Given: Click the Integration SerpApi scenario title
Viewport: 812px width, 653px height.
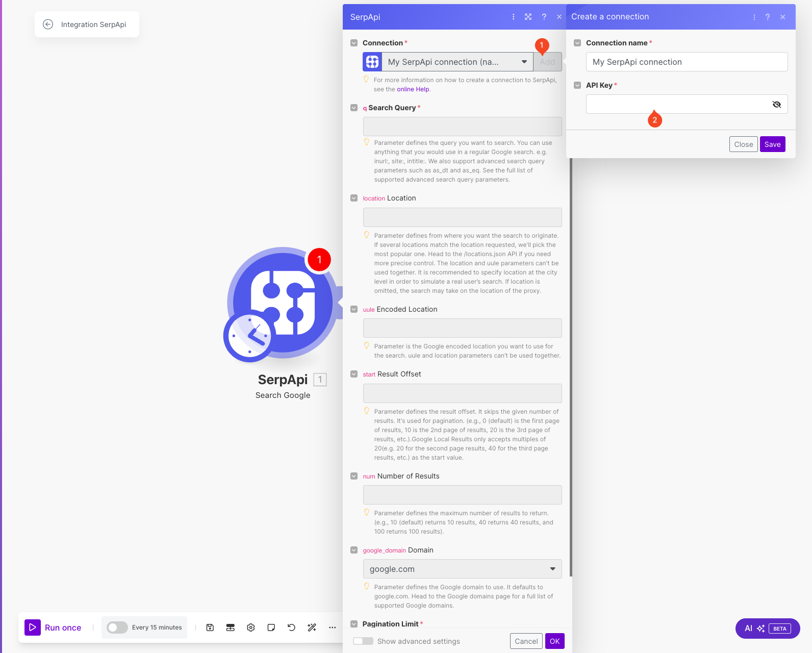Looking at the screenshot, I should click(93, 24).
